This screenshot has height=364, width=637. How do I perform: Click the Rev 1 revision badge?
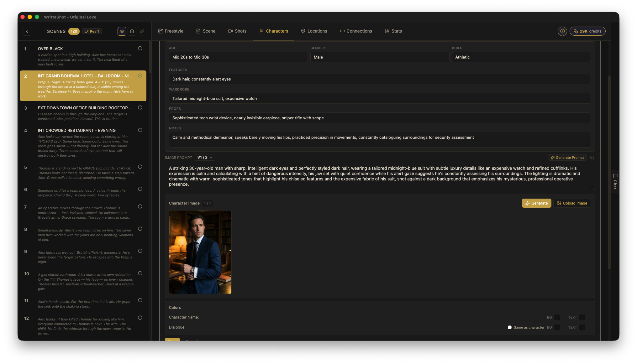point(92,31)
